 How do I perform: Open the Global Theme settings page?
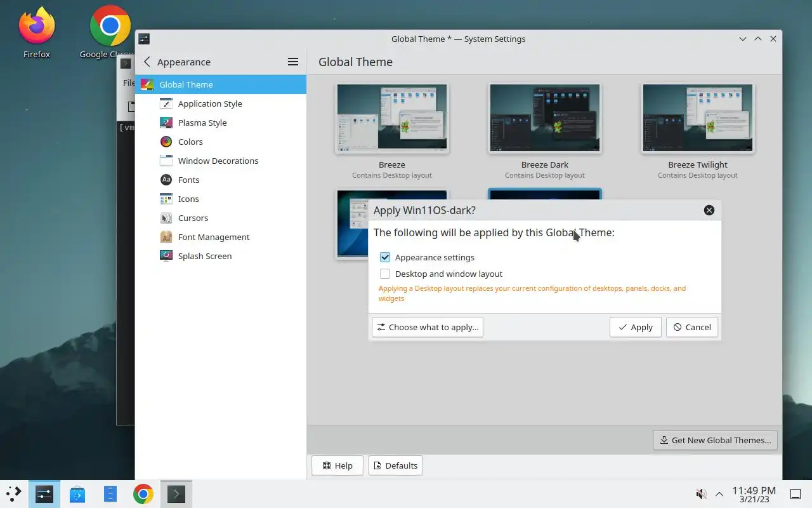221,84
